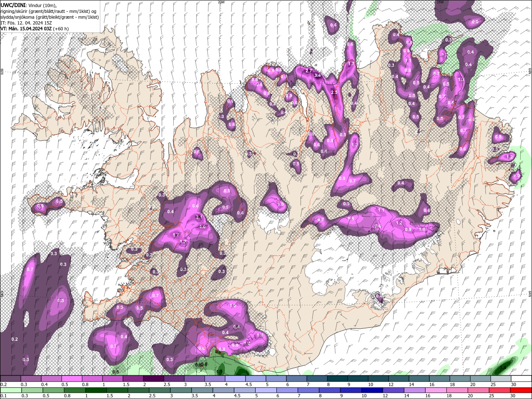Screen dimensions: 532x399
Task: Click the periwinkle snow swatch labeled 4
Action: pyautogui.click(x=235, y=378)
